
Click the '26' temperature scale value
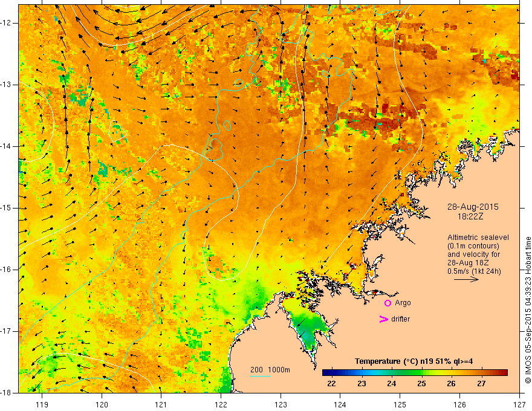coord(451,384)
